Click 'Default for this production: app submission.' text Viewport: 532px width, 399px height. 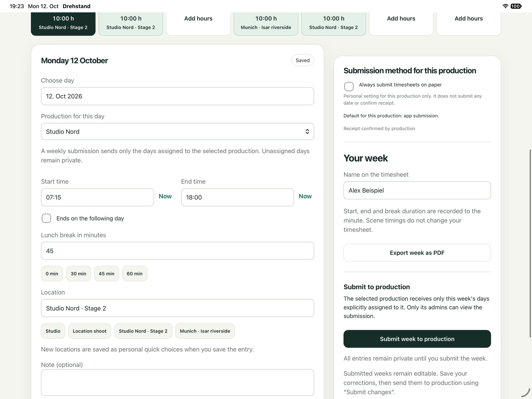391,116
